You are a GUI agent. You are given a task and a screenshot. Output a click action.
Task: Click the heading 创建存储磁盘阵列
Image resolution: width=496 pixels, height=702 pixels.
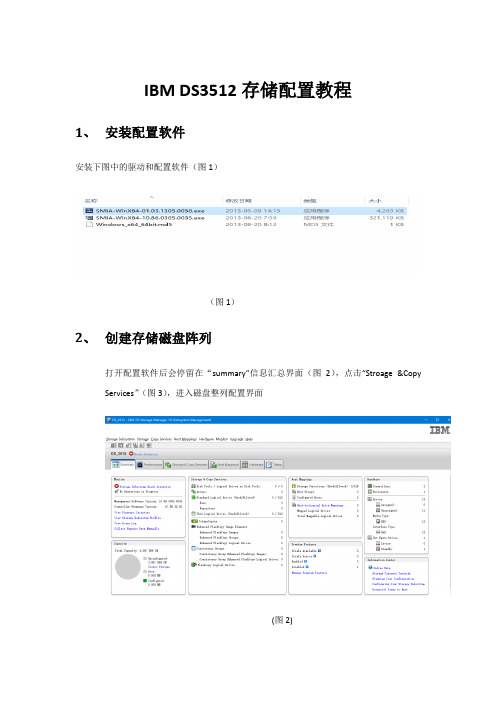pyautogui.click(x=158, y=338)
